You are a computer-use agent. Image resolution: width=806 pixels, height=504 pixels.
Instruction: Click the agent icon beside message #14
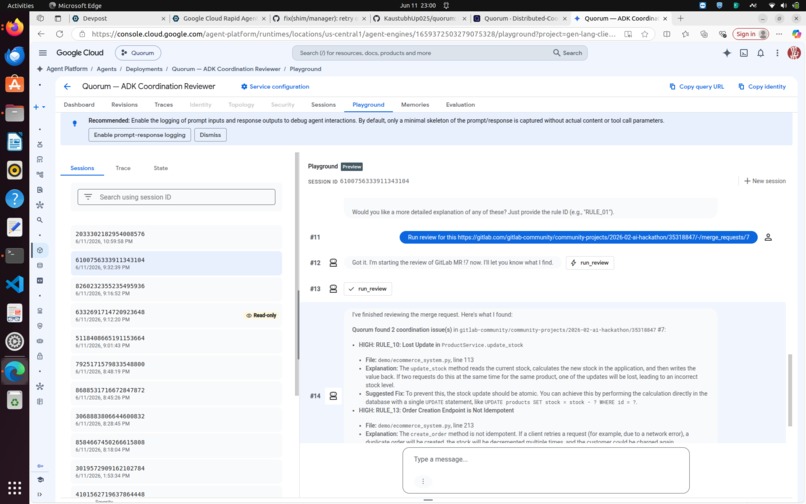[x=333, y=396]
